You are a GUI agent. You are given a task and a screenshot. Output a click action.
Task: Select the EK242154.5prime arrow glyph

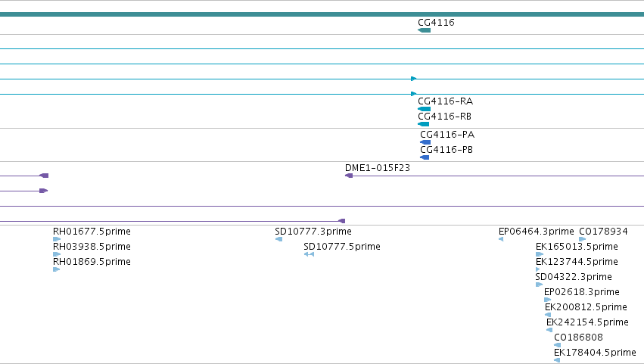pos(549,330)
